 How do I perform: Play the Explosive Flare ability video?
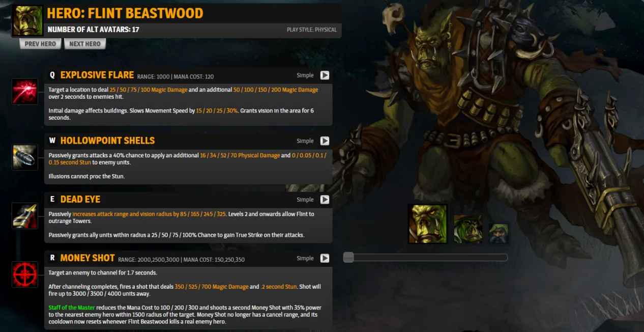tap(325, 75)
